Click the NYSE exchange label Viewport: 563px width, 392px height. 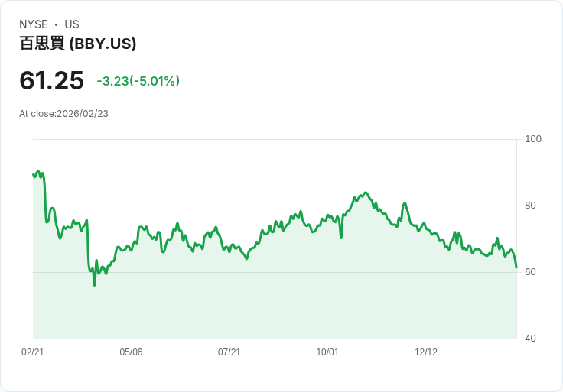tap(33, 24)
